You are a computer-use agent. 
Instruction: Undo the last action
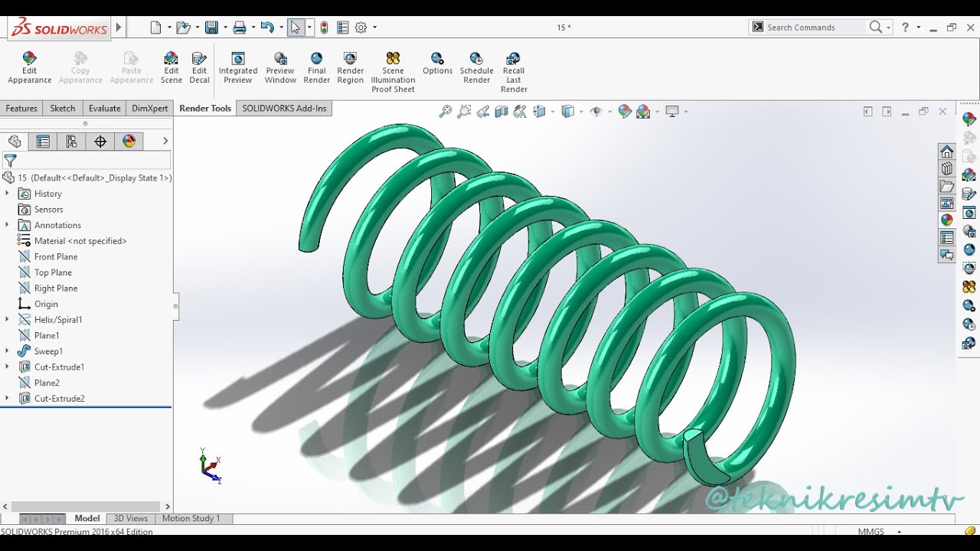coord(266,28)
